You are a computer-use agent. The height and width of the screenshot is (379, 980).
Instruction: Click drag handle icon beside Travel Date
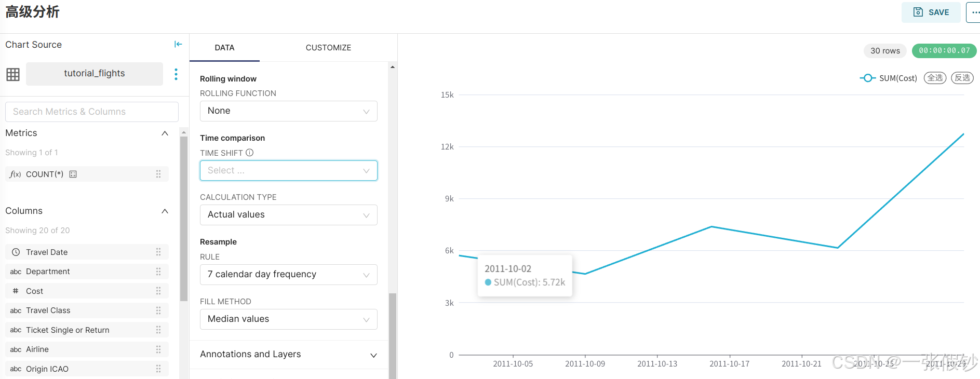point(158,252)
